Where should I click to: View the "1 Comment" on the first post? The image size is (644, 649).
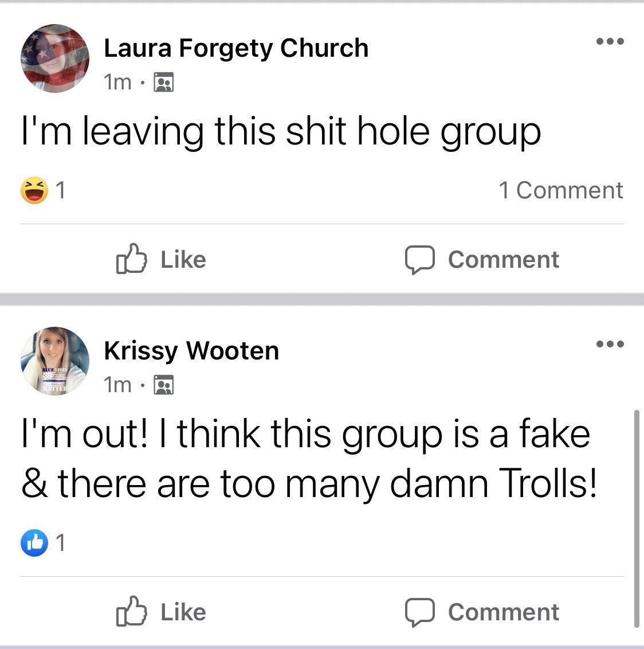(561, 190)
